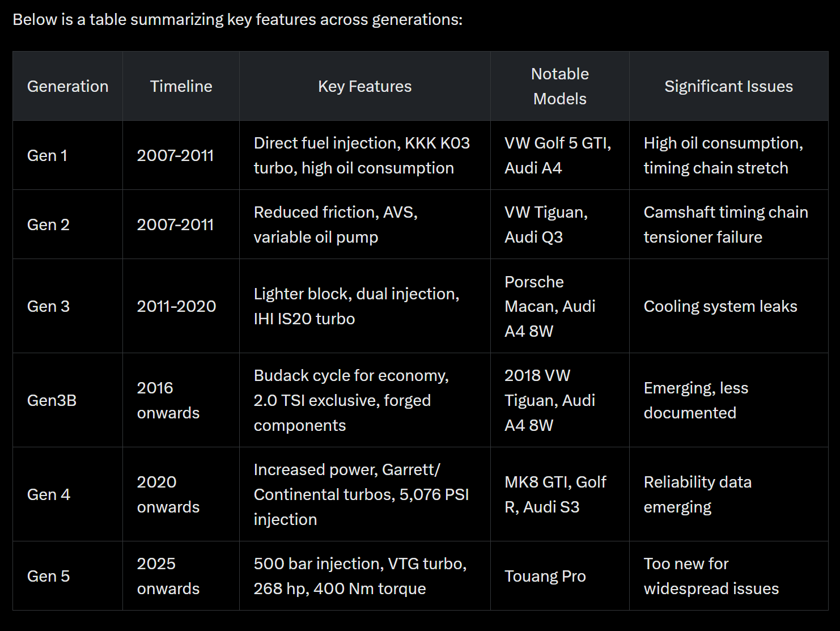Click the Timeline column header
Image resolution: width=840 pixels, height=631 pixels.
pos(181,86)
